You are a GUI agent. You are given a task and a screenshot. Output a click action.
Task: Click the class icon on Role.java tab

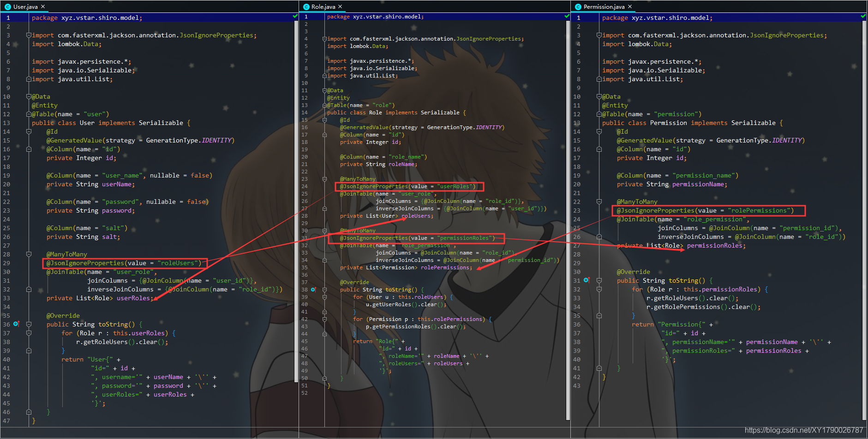tap(306, 7)
